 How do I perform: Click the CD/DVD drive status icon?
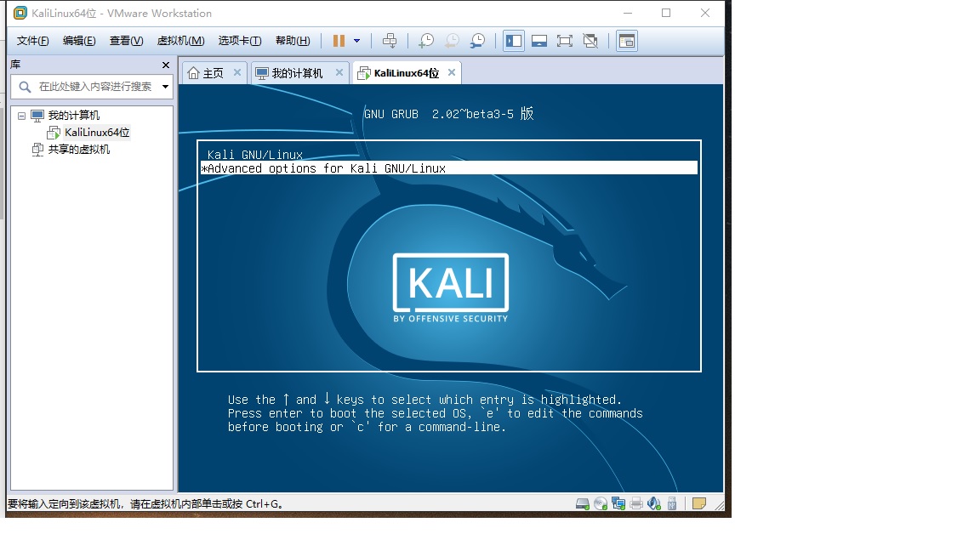(x=601, y=503)
